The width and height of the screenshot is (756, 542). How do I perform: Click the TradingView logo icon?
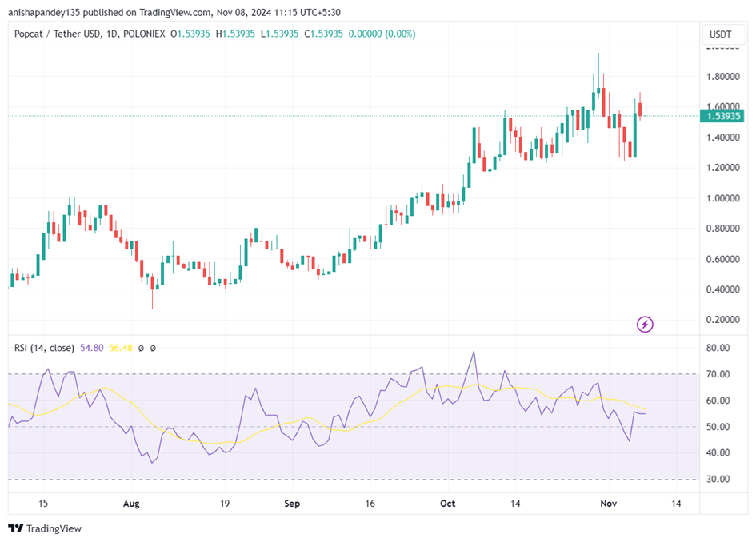(x=15, y=528)
